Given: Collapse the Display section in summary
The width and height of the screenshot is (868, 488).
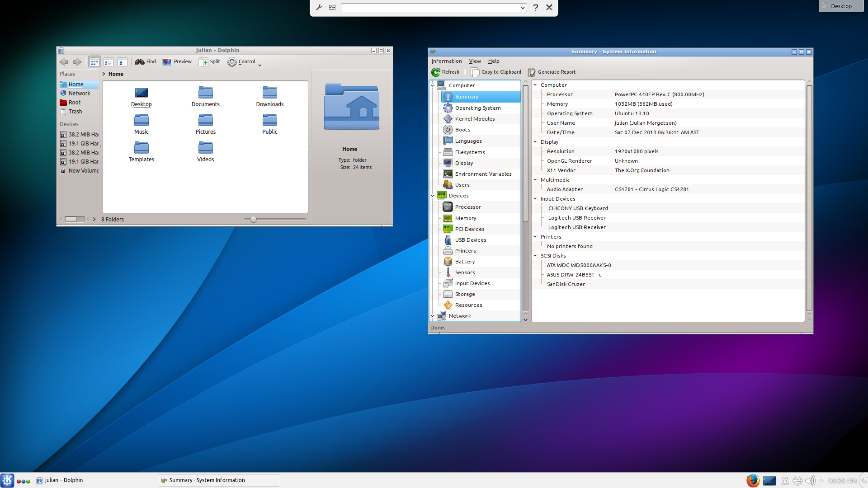Looking at the screenshot, I should coord(535,142).
